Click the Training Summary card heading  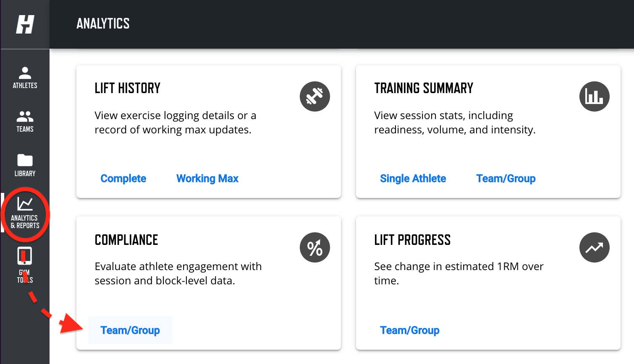(424, 88)
